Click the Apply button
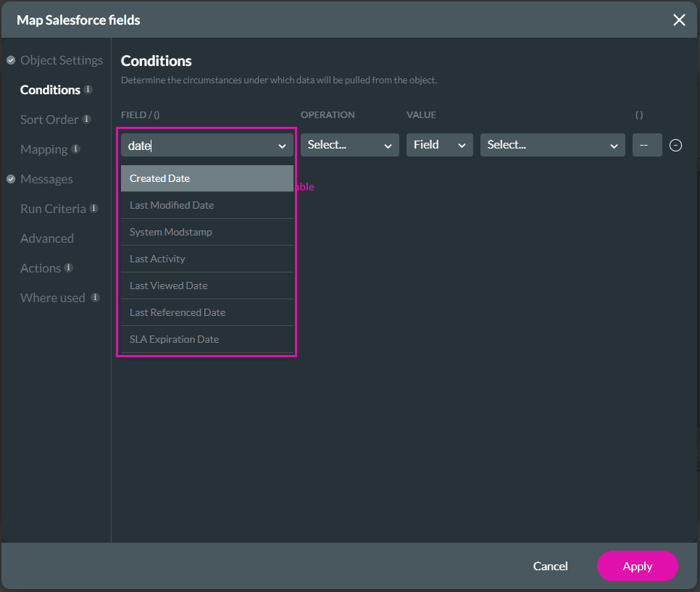Viewport: 700px width, 592px height. click(x=637, y=566)
